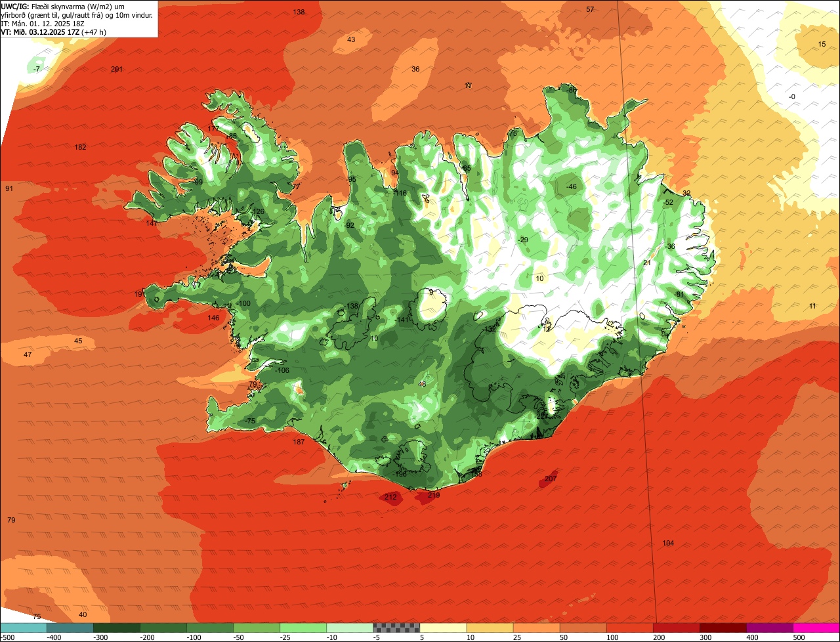This screenshot has width=840, height=642.
Task: Click the teal swatch between -500 and -400
Action: click(23, 628)
